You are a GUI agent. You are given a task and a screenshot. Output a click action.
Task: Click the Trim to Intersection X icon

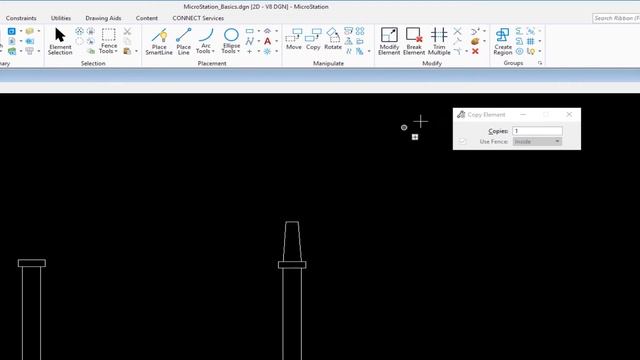[x=458, y=31]
